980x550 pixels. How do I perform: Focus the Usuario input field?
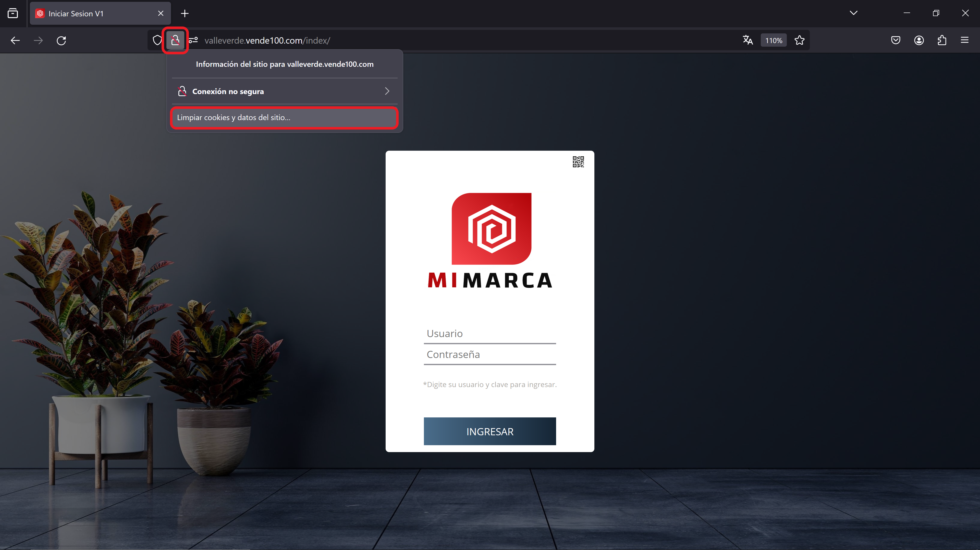(x=490, y=334)
